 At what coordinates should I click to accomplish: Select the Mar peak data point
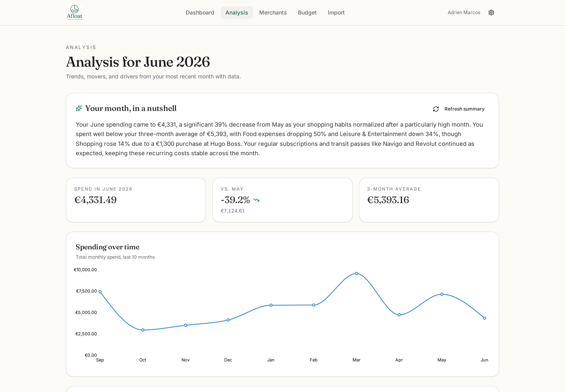tap(356, 273)
